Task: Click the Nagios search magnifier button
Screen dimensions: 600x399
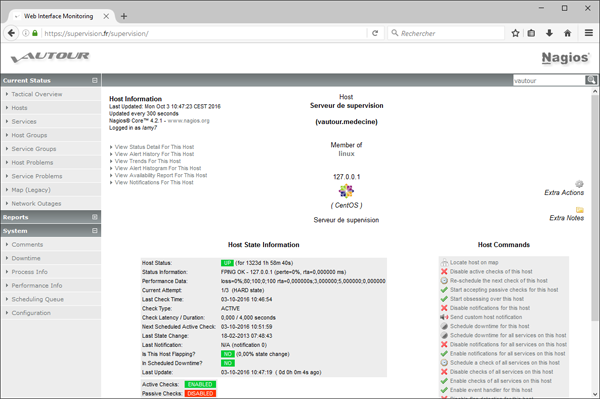Action: pyautogui.click(x=591, y=80)
